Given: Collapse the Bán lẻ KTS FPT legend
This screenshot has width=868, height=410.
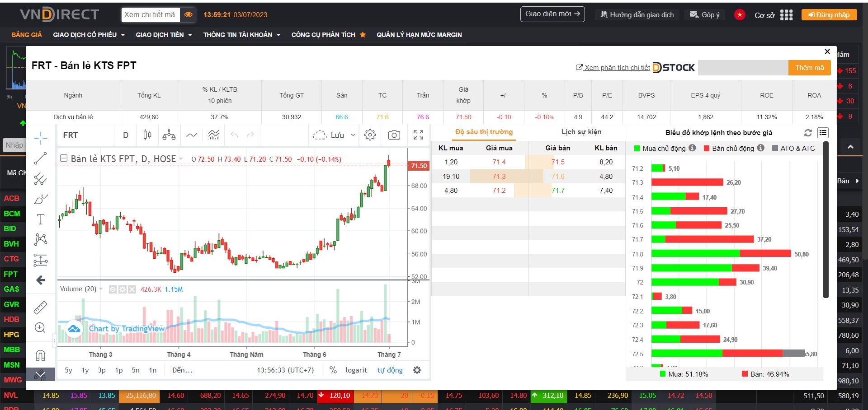Looking at the screenshot, I should [64, 158].
